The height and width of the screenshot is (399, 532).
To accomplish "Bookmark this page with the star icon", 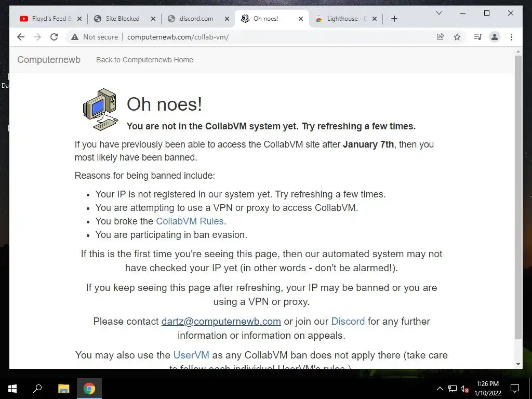I will click(457, 37).
